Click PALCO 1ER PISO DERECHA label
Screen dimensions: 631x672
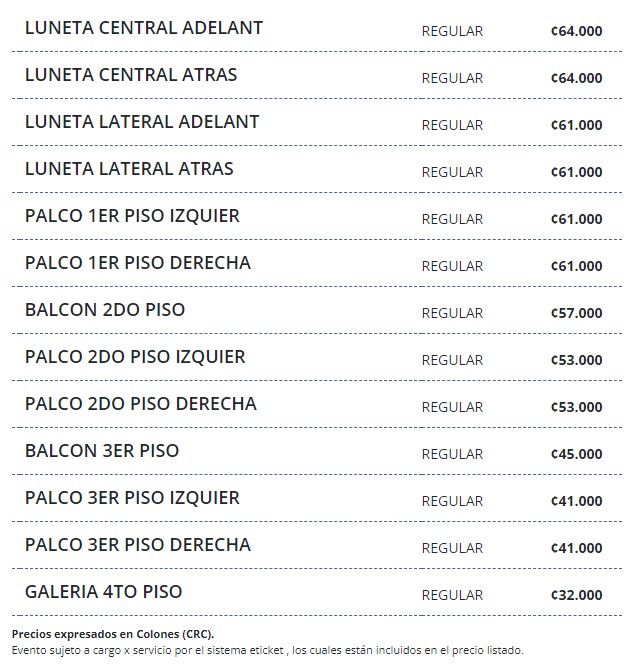[x=138, y=263]
